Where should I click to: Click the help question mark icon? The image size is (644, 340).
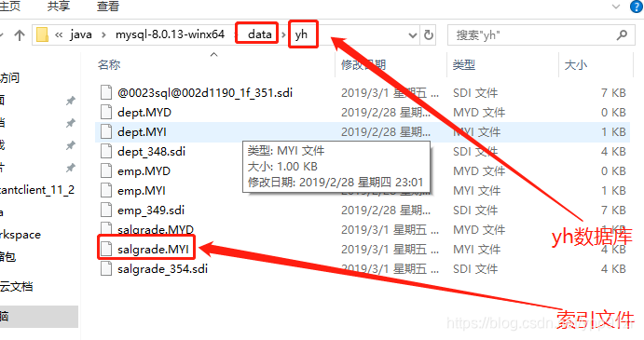point(637,7)
